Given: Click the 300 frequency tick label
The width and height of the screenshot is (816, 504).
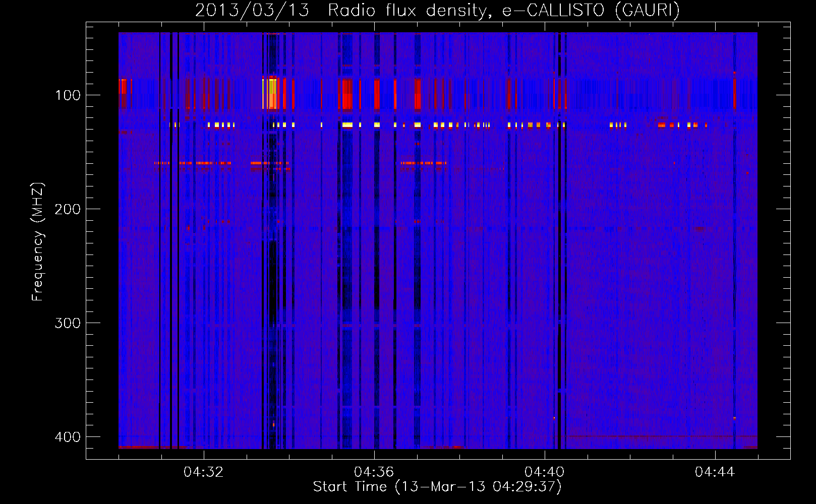Looking at the screenshot, I should pyautogui.click(x=68, y=323).
